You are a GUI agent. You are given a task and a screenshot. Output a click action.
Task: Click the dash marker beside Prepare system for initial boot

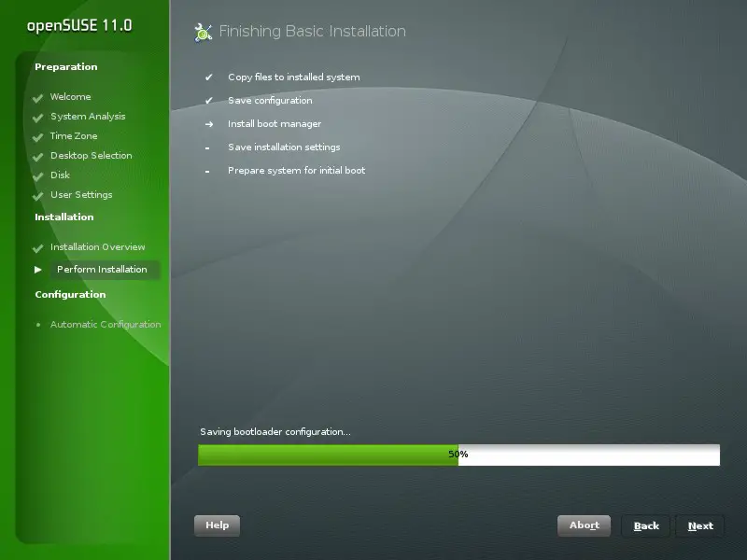coord(207,172)
